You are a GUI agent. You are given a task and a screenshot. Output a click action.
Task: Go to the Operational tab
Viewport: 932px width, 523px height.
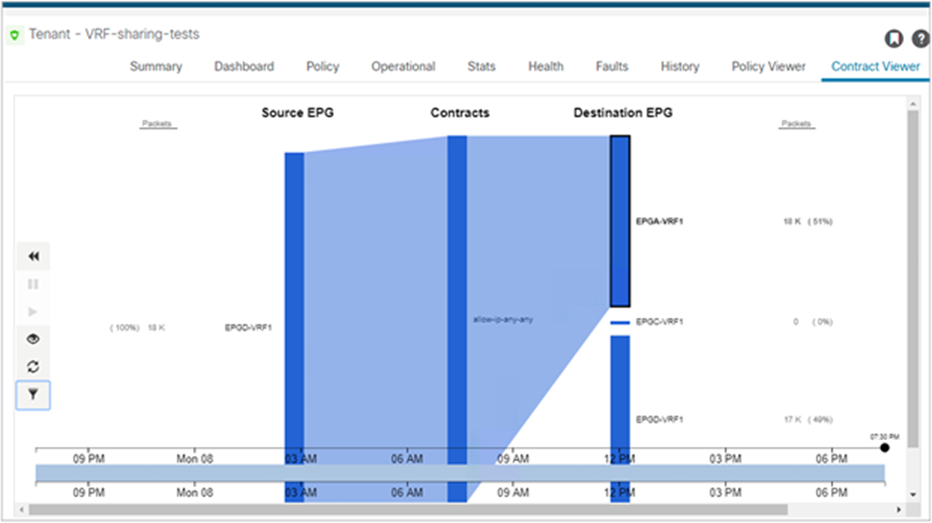click(403, 67)
